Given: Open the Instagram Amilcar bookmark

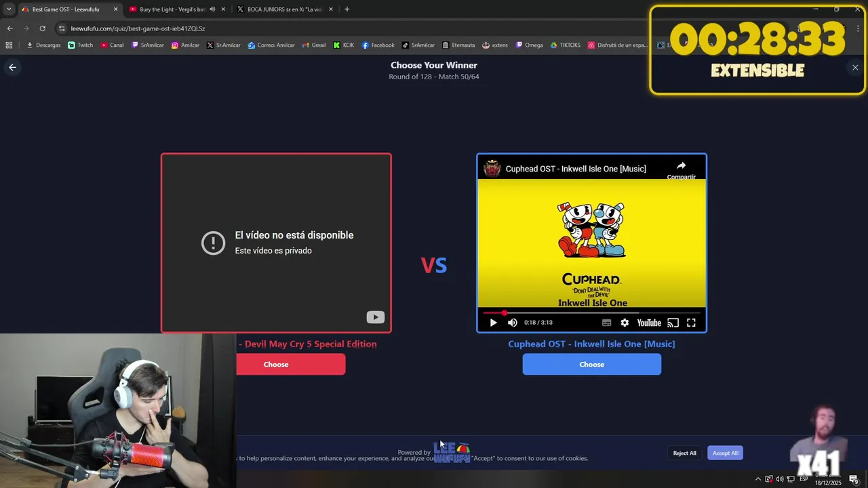Looking at the screenshot, I should (185, 45).
